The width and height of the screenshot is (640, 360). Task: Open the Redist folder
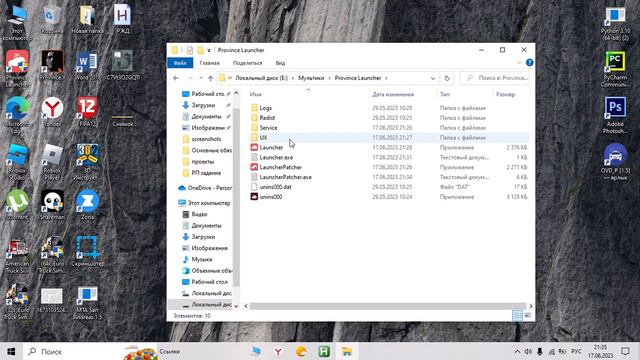click(267, 118)
